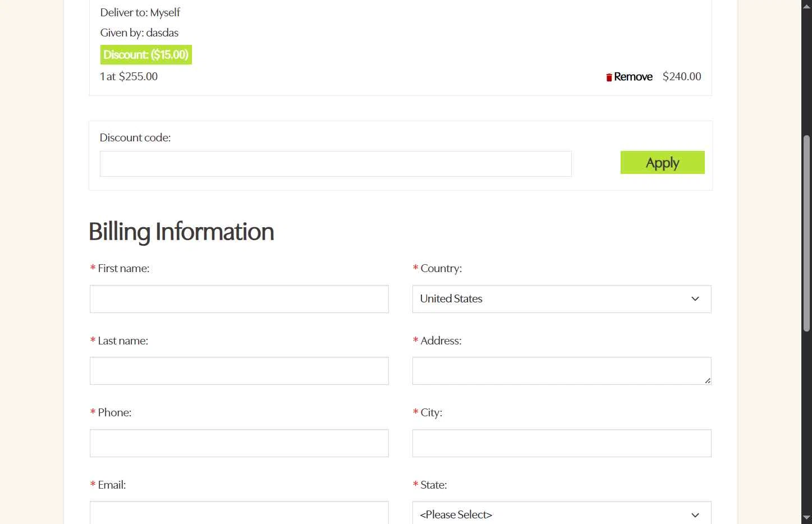The height and width of the screenshot is (524, 812).
Task: Click the red trash icon beside Remove
Action: (609, 77)
